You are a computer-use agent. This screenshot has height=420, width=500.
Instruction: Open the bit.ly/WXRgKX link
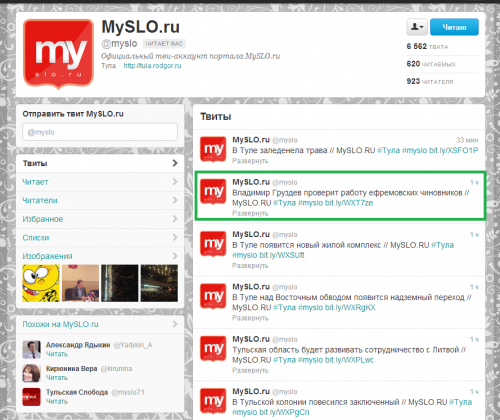point(350,307)
